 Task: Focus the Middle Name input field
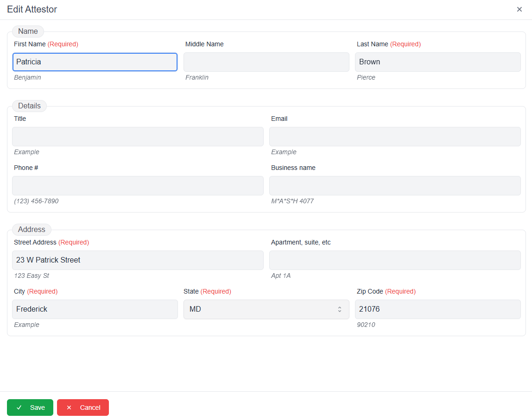[266, 62]
